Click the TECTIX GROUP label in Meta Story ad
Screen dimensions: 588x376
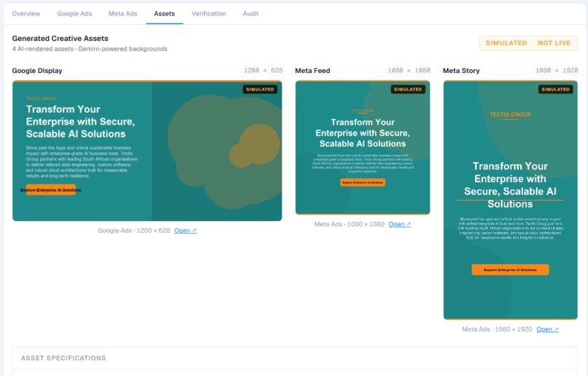(x=510, y=115)
